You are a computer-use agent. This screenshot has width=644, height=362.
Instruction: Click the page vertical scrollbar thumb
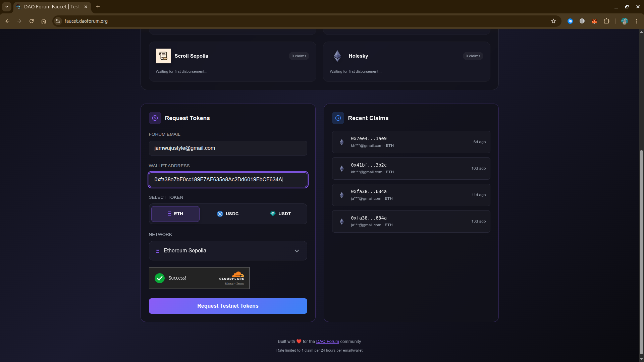coord(641,251)
